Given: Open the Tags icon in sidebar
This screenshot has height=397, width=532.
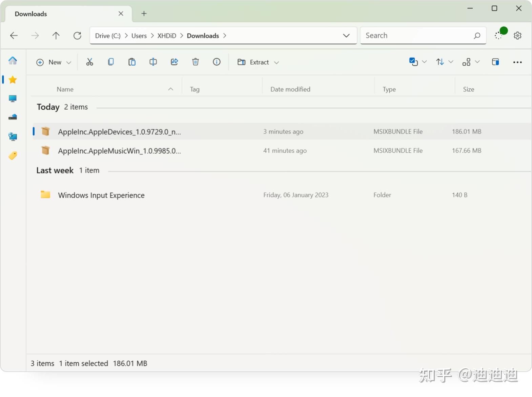Looking at the screenshot, I should (x=13, y=155).
